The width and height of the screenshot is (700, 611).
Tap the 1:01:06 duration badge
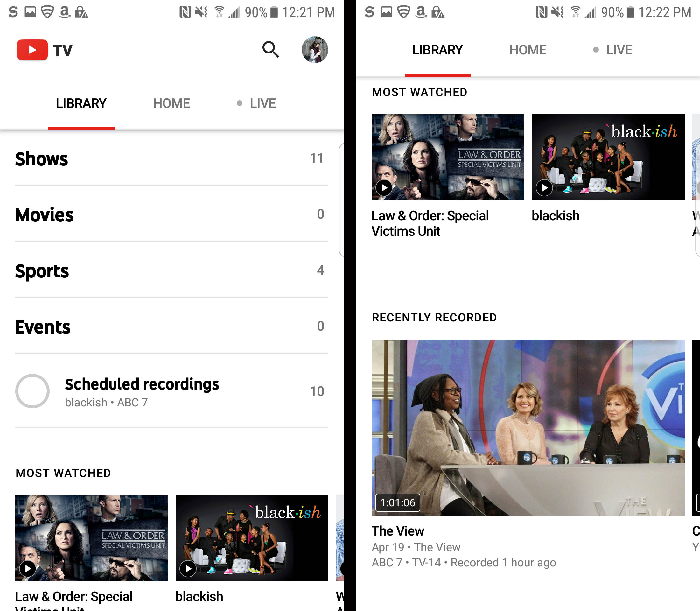397,502
